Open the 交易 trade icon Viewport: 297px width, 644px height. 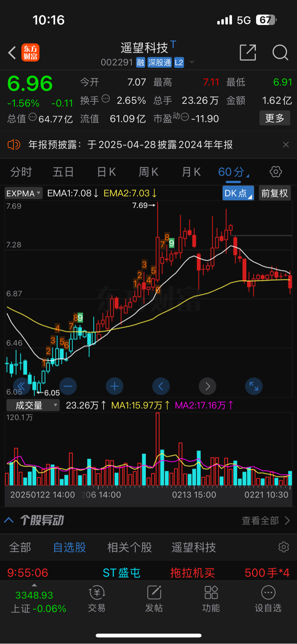(x=97, y=599)
